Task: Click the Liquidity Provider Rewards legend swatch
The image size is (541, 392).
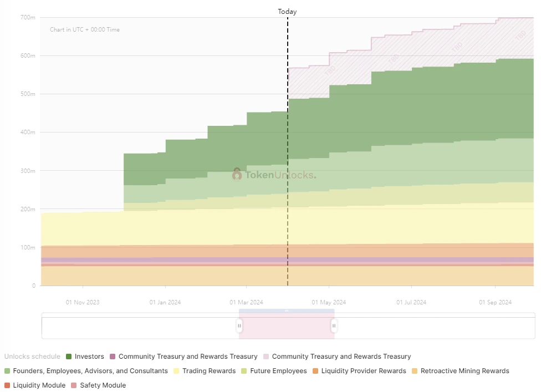Action: pyautogui.click(x=316, y=371)
